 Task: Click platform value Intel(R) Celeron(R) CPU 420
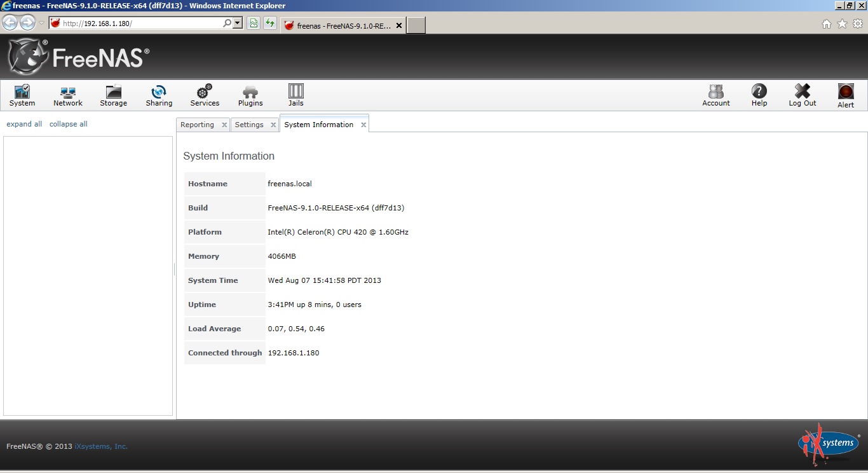[318, 232]
